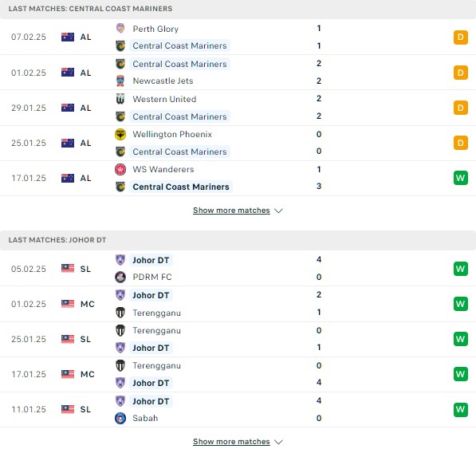Click Johor DT score 4 against PDRM FC
This screenshot has width=476, height=453.
click(x=319, y=259)
